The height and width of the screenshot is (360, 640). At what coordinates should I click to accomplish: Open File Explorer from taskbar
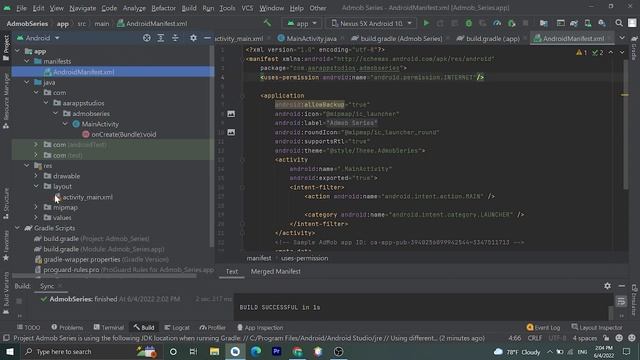pyautogui.click(x=214, y=351)
